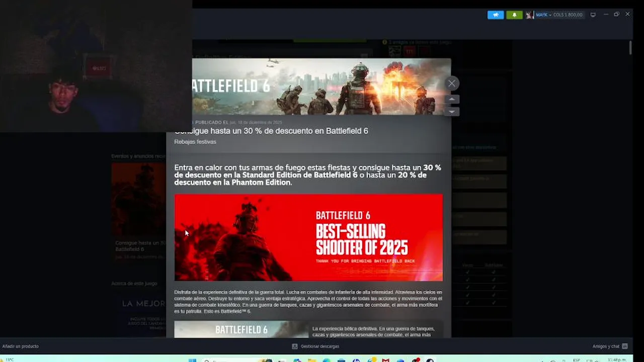The image size is (644, 362).
Task: Open the Rebajas festivas link
Action: click(195, 142)
